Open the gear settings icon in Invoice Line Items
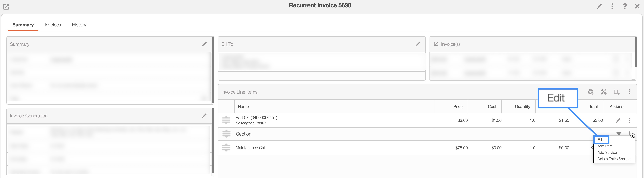This screenshot has width=644, height=178. pyautogui.click(x=590, y=92)
